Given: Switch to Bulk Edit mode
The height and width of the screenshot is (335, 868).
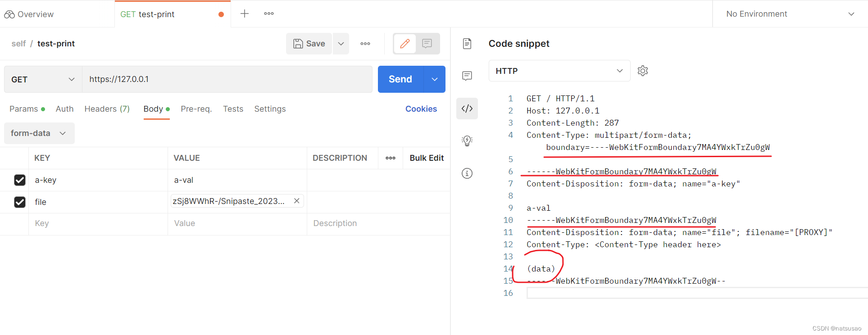Looking at the screenshot, I should point(427,158).
